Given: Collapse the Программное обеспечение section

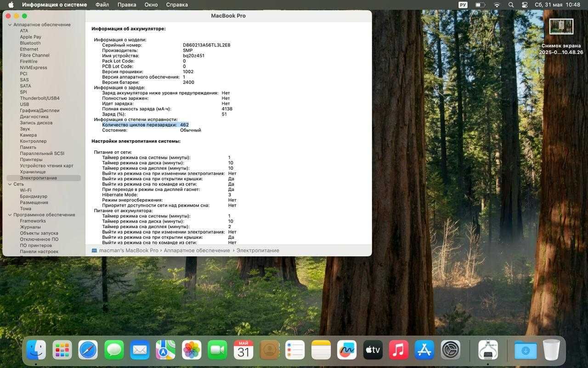Looking at the screenshot, I should click(x=10, y=215).
